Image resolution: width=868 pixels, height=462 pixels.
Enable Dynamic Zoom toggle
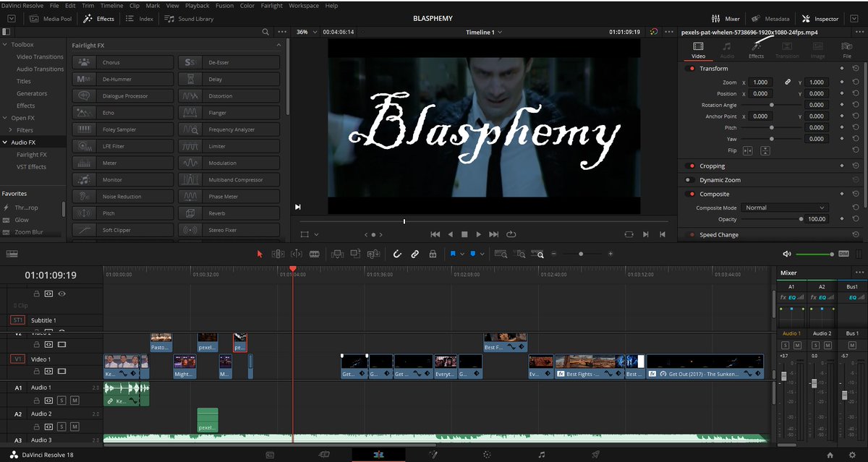click(x=691, y=180)
